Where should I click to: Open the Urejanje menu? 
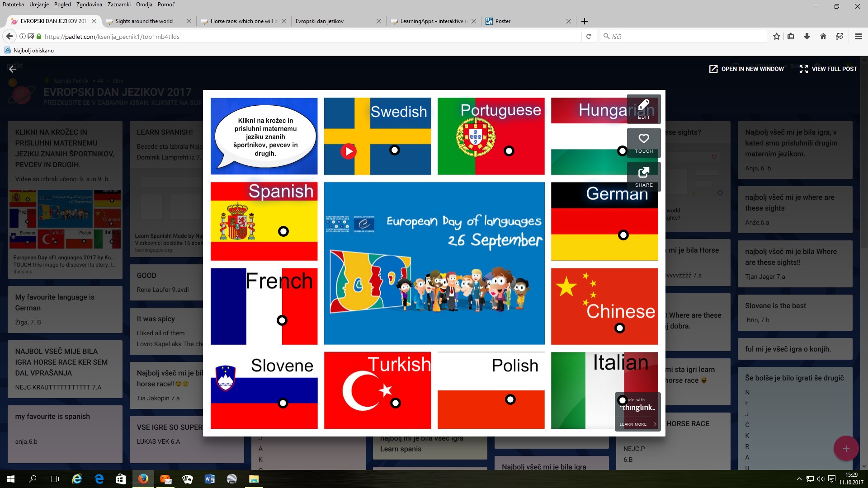coord(39,5)
